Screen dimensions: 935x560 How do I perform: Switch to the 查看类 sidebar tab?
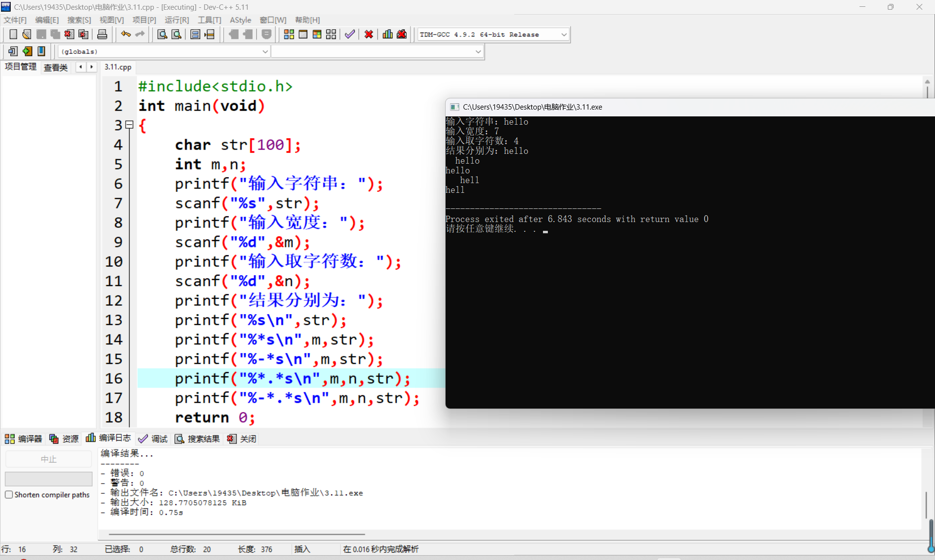[56, 67]
